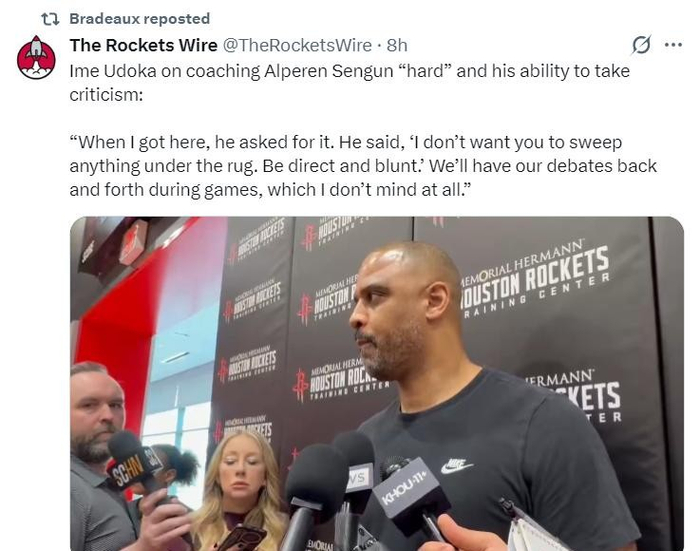Click the Nike swoosh on the black shirt
The width and height of the screenshot is (700, 551).
tap(457, 465)
